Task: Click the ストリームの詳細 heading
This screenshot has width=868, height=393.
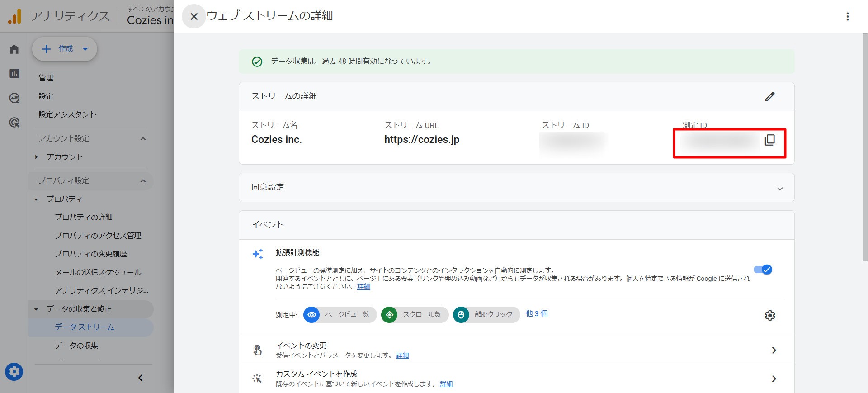Action: click(x=284, y=96)
